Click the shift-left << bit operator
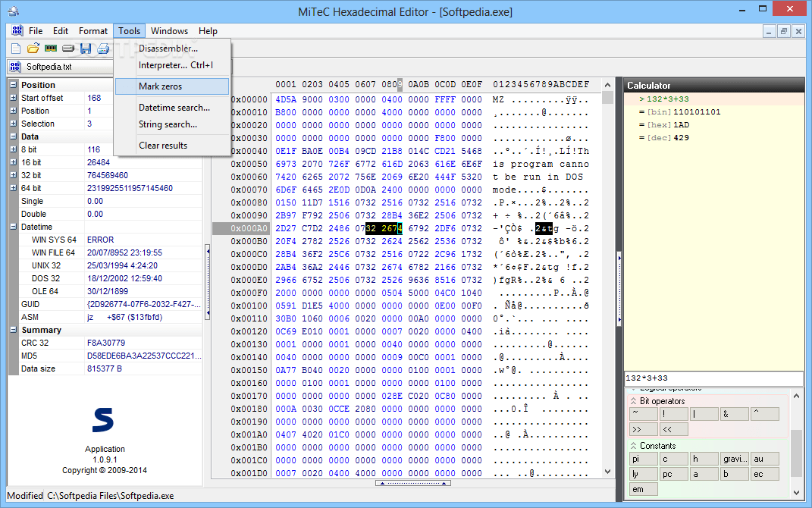The height and width of the screenshot is (508, 812). [674, 429]
